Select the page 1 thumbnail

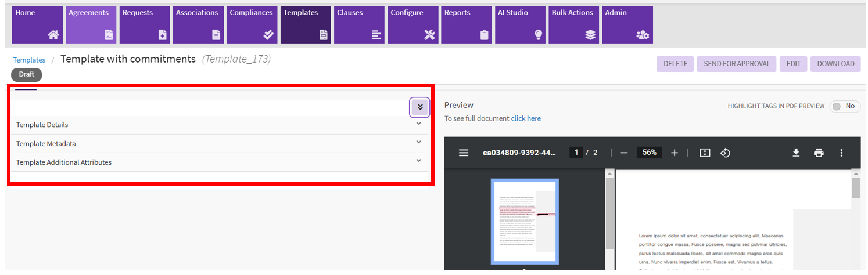click(x=525, y=220)
